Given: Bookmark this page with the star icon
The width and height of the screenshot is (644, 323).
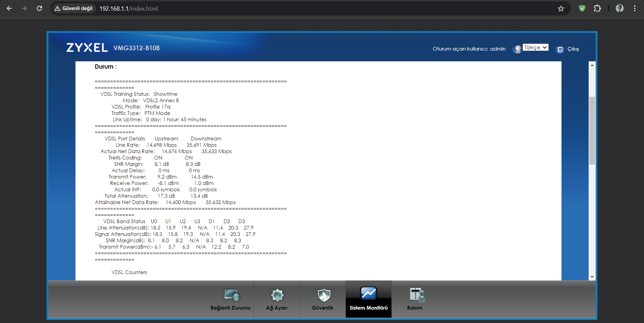Looking at the screenshot, I should (x=561, y=8).
